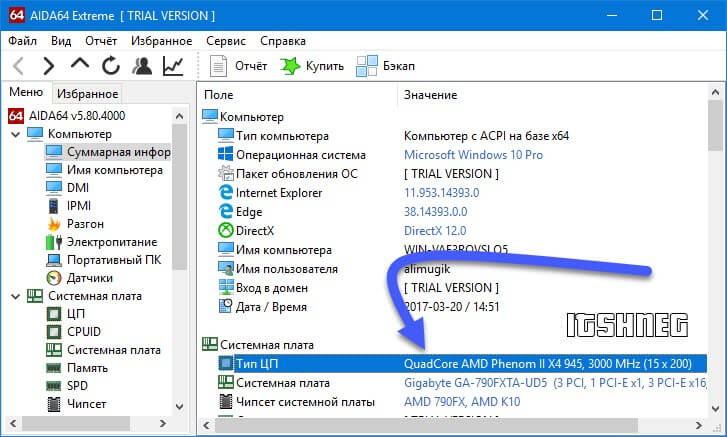Click the Значение column header
This screenshot has height=437, width=727.
coord(430,94)
